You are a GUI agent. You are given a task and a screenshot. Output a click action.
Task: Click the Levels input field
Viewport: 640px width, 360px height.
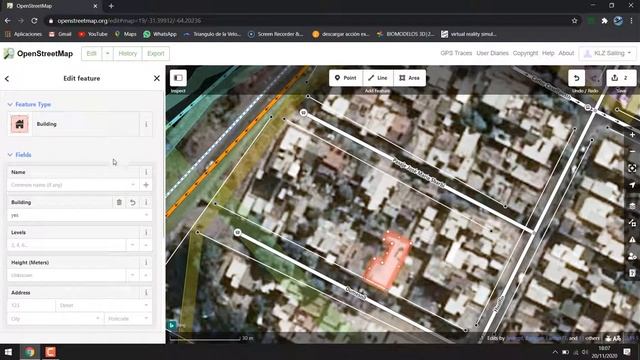[66, 245]
